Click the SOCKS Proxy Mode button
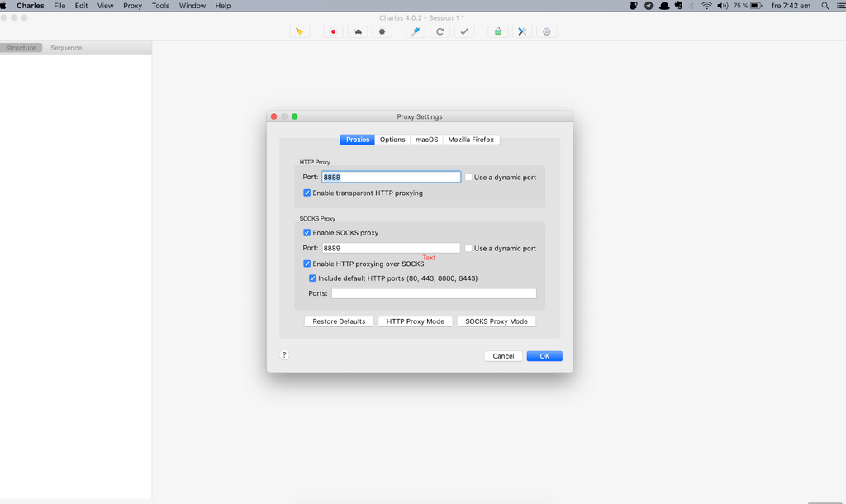Screen dimensions: 846x504 (497, 321)
